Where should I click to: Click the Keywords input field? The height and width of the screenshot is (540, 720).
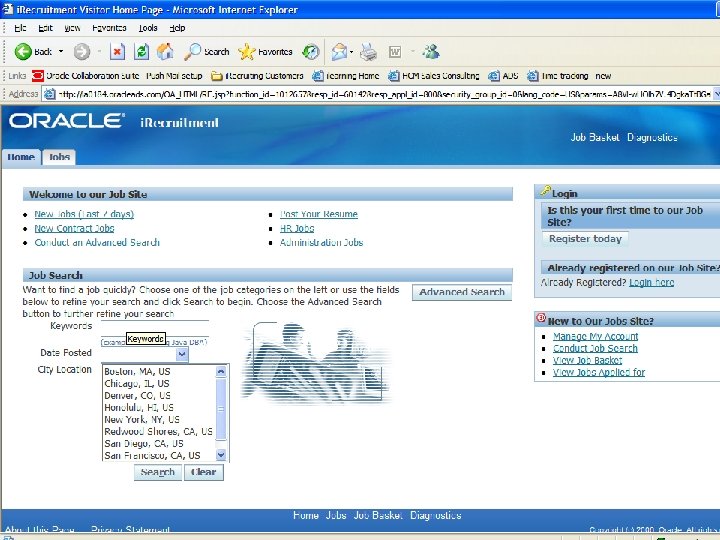tap(155, 326)
